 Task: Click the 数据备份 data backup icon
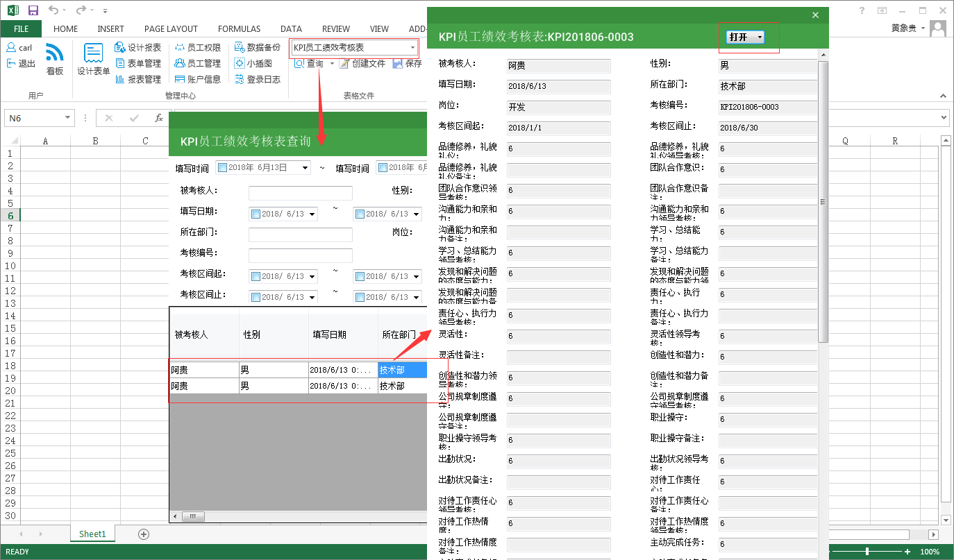(257, 48)
